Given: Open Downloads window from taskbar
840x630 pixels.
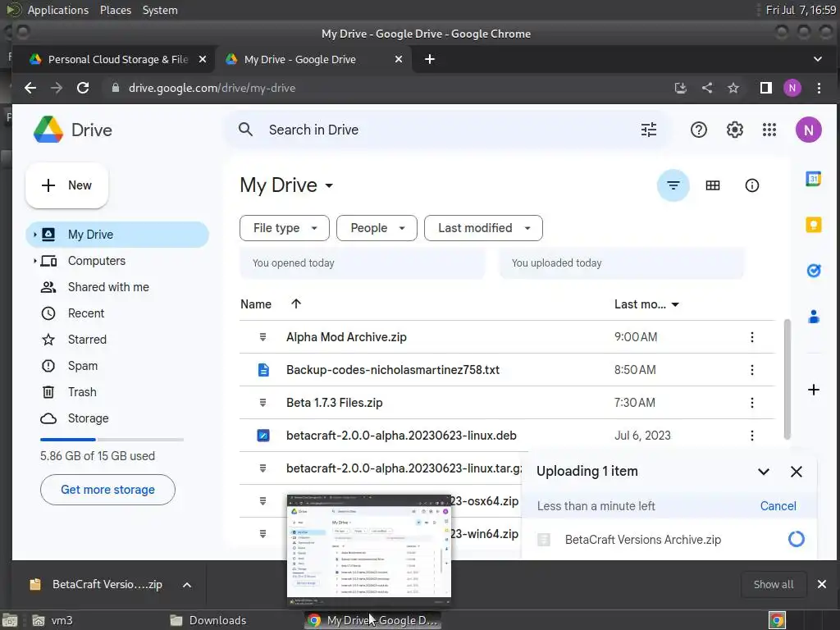Looking at the screenshot, I should [209, 620].
